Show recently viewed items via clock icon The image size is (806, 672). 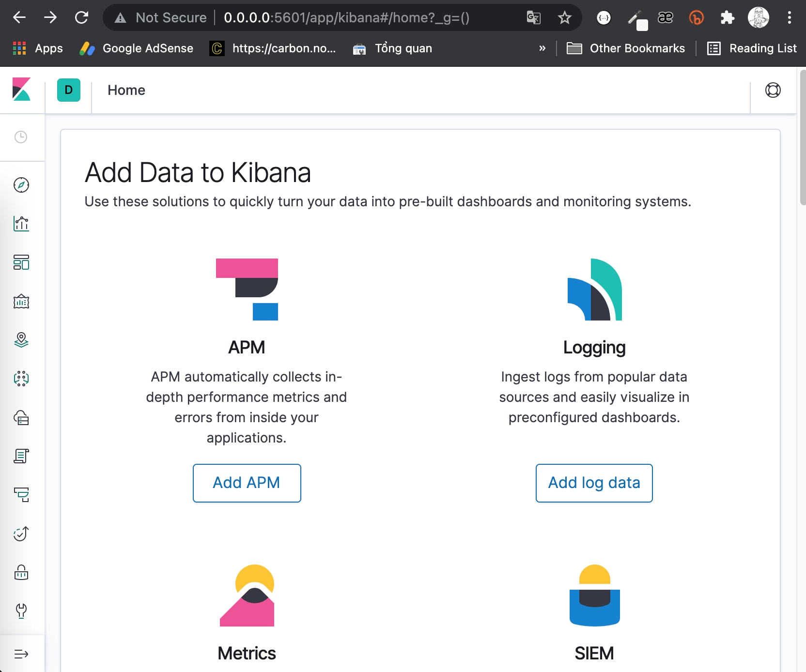click(x=21, y=137)
